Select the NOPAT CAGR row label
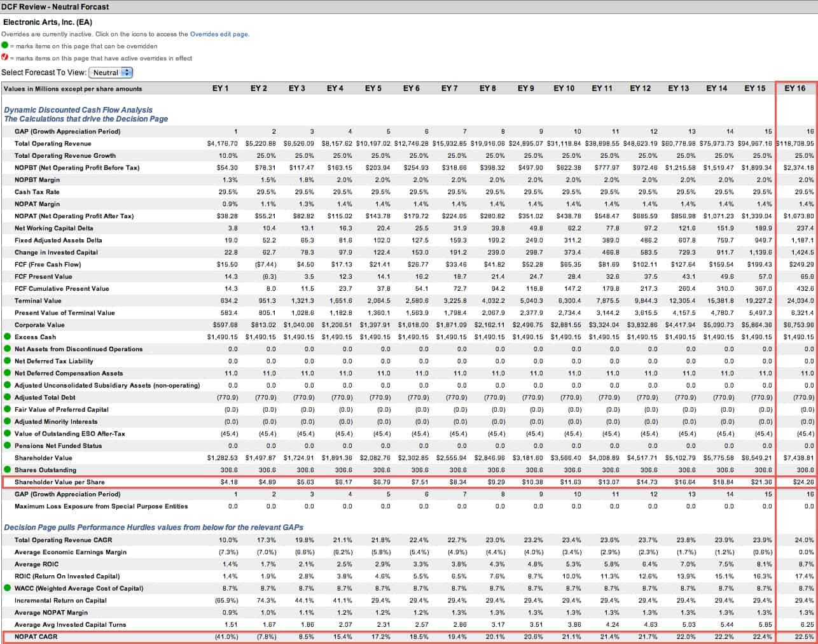818x644 pixels. (x=36, y=636)
